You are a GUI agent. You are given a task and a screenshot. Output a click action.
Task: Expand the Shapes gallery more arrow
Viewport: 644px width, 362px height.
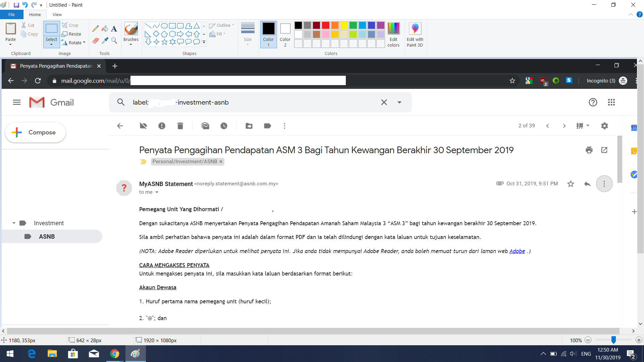(204, 42)
